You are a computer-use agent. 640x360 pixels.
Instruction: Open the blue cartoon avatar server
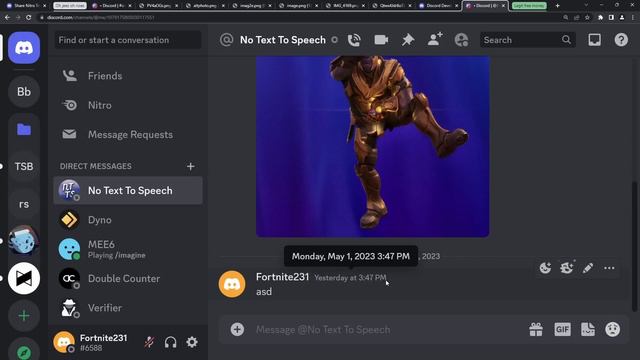coord(24,241)
